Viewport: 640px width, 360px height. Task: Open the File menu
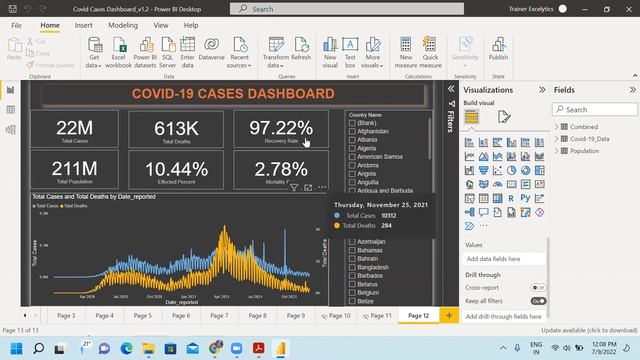[16, 25]
